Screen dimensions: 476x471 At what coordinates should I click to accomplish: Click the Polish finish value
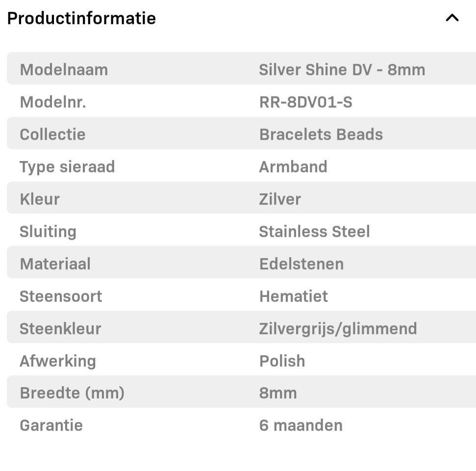click(x=282, y=361)
